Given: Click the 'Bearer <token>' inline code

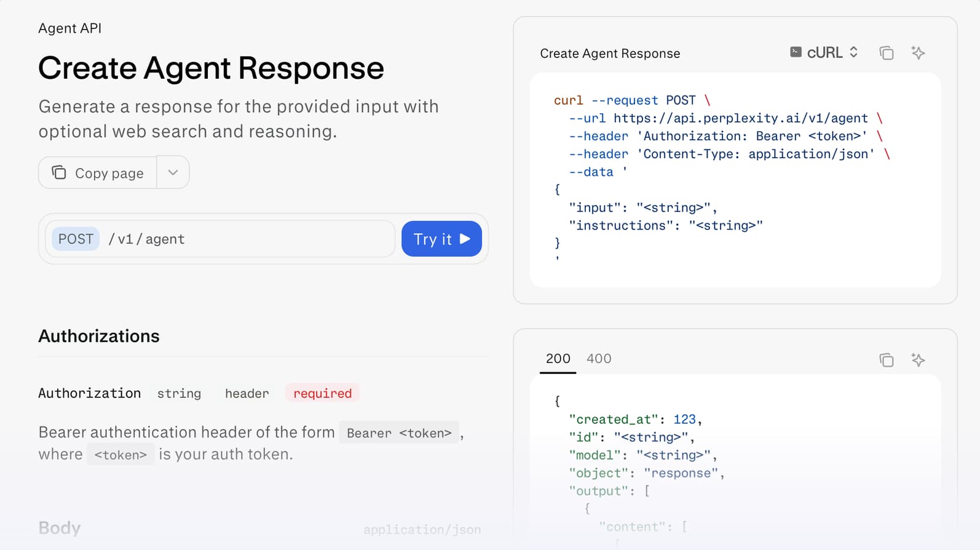Looking at the screenshot, I should 399,433.
